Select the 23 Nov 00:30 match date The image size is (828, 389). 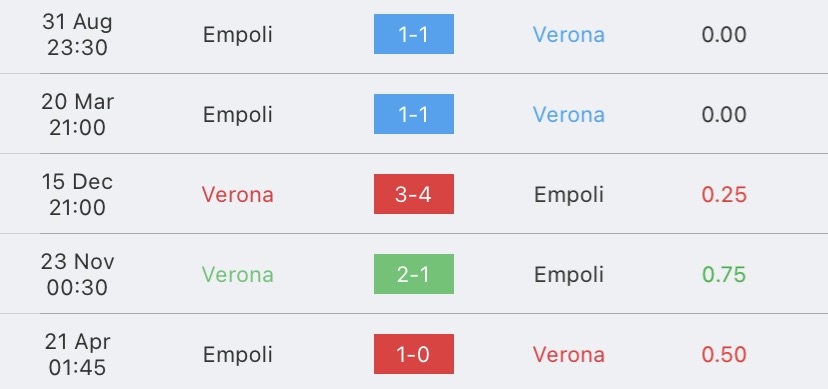pyautogui.click(x=77, y=274)
